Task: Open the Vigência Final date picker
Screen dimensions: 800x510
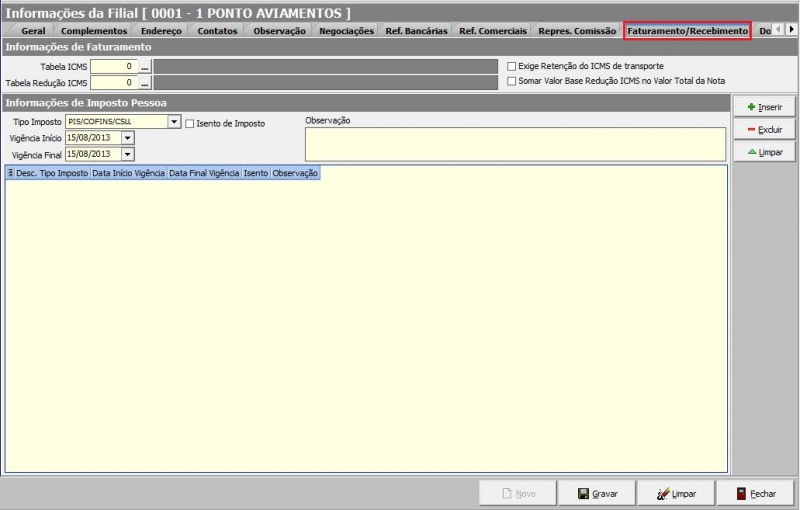Action: coord(128,154)
